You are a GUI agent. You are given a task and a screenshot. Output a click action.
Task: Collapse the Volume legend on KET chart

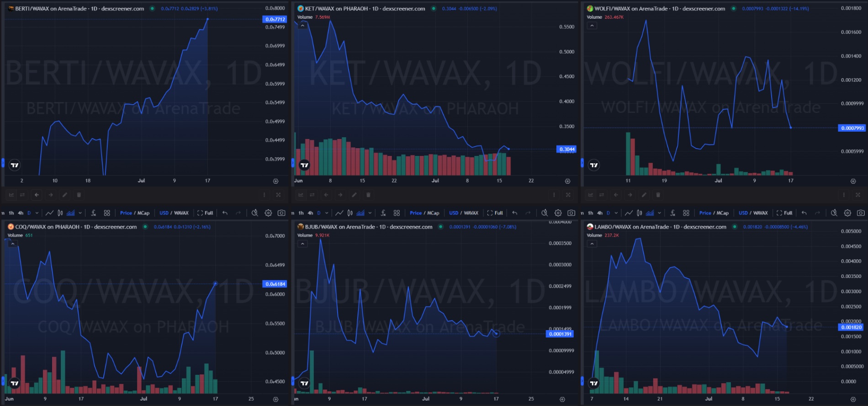click(x=302, y=26)
